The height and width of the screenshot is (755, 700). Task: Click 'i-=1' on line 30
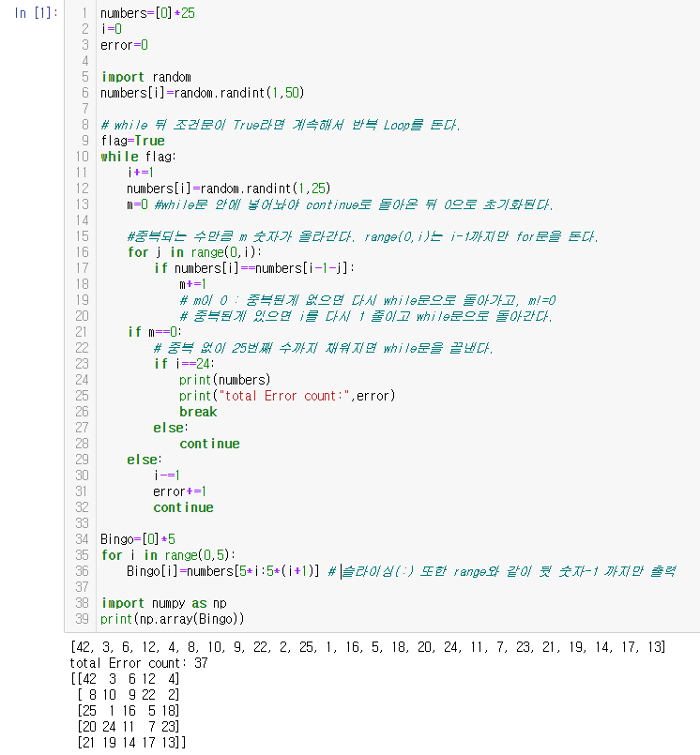click(167, 476)
